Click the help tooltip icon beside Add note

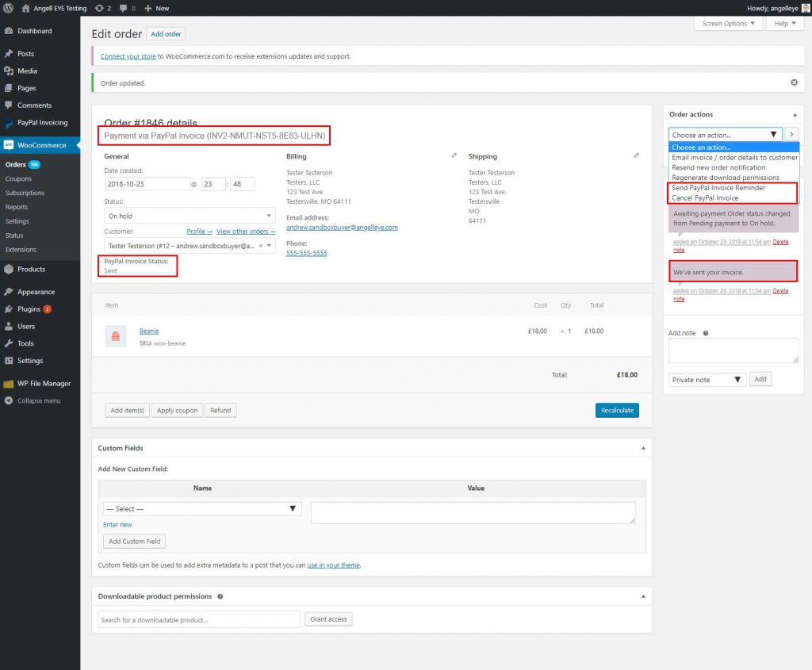click(x=704, y=332)
